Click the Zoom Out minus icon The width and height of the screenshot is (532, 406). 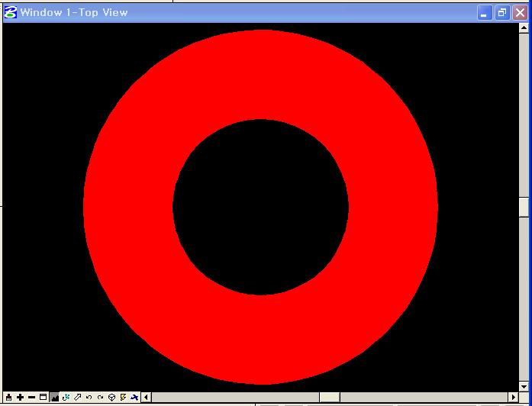click(x=31, y=398)
